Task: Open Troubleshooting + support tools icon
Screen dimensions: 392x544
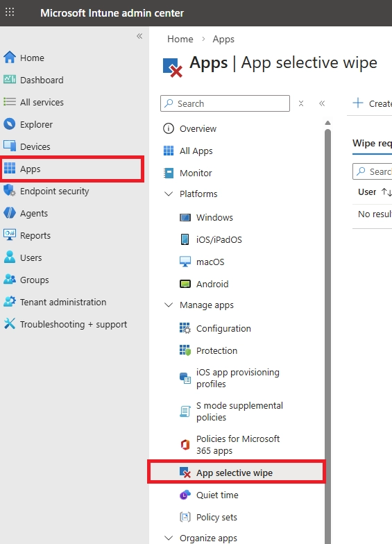Action: (x=10, y=324)
